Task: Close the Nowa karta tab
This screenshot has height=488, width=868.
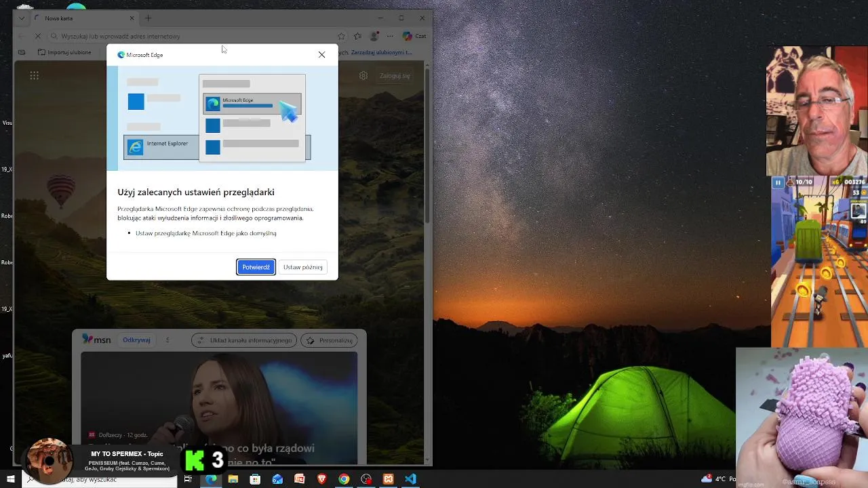Action: pyautogui.click(x=132, y=18)
